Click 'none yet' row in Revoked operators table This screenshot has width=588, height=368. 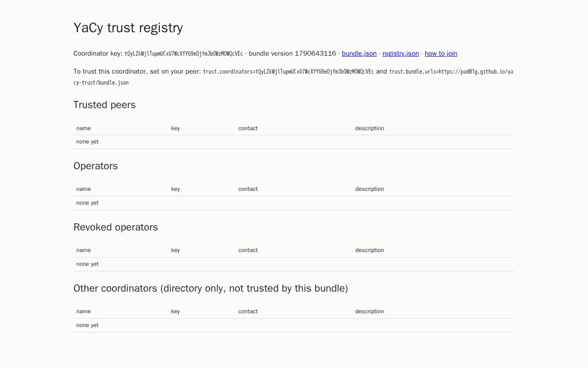click(x=294, y=264)
